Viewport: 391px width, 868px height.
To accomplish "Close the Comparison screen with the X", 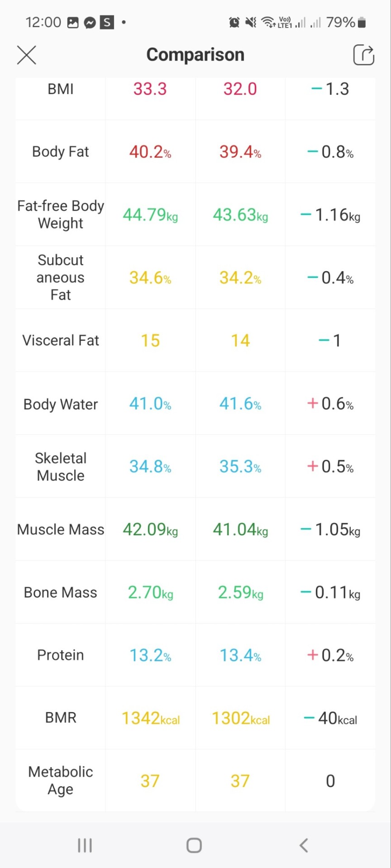I will pyautogui.click(x=27, y=55).
